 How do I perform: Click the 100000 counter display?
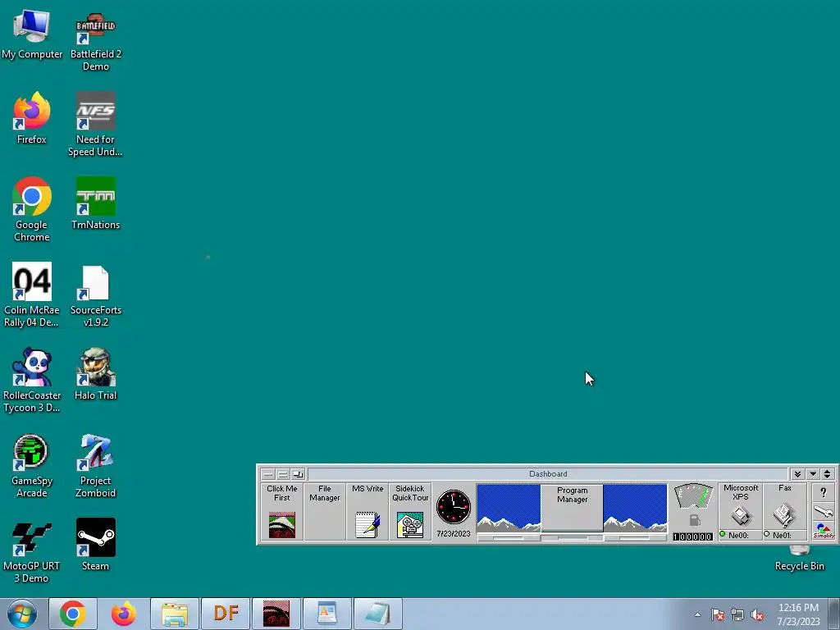tap(692, 536)
